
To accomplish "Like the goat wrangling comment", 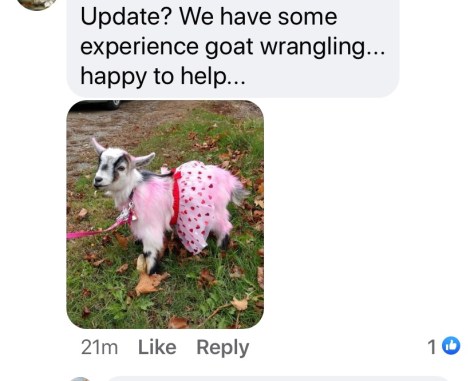I will tap(157, 347).
